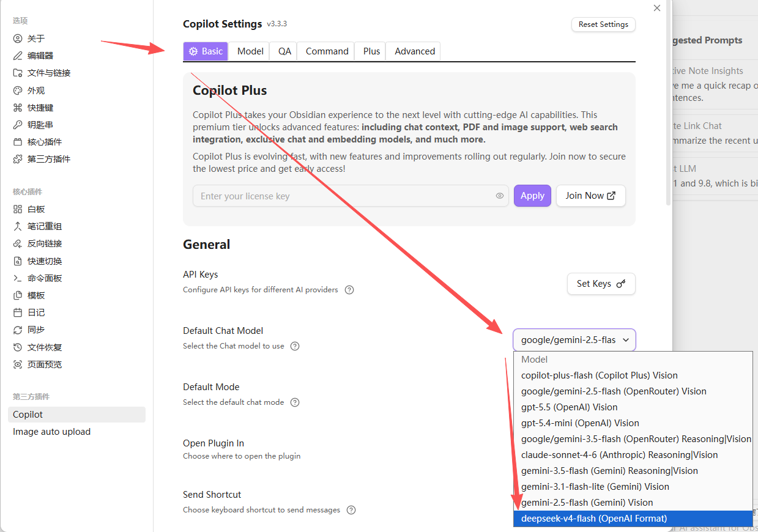Click the settings dialog vertical scrollbar
Image resolution: width=758 pixels, height=532 pixels.
pos(668,104)
